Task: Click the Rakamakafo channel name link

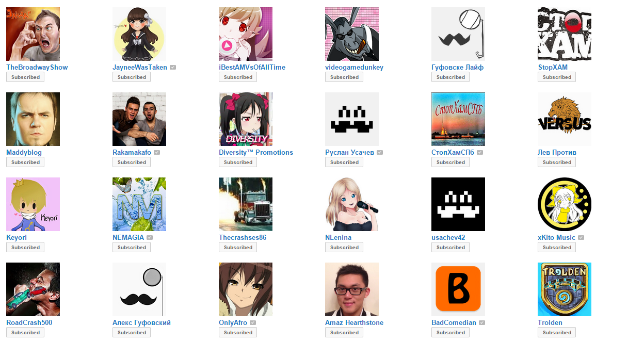Action: (x=132, y=153)
